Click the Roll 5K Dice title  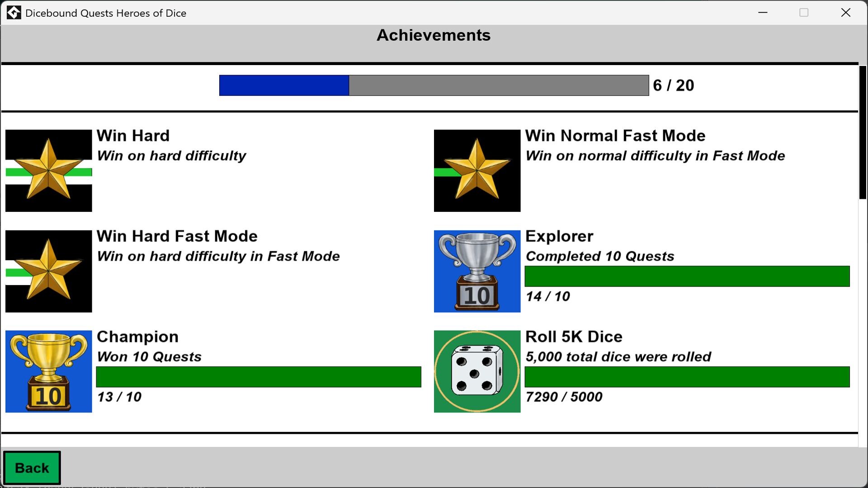(x=574, y=337)
